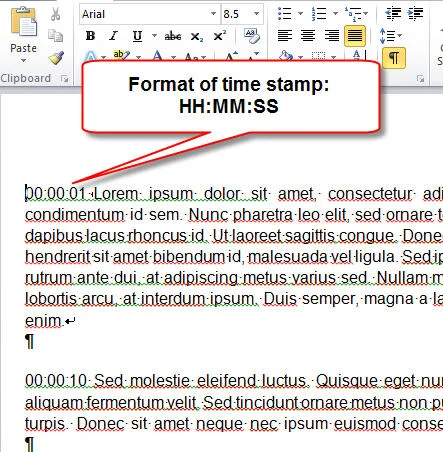Image resolution: width=443 pixels, height=452 pixels.
Task: Toggle Subscript formatting
Action: pyautogui.click(x=197, y=36)
